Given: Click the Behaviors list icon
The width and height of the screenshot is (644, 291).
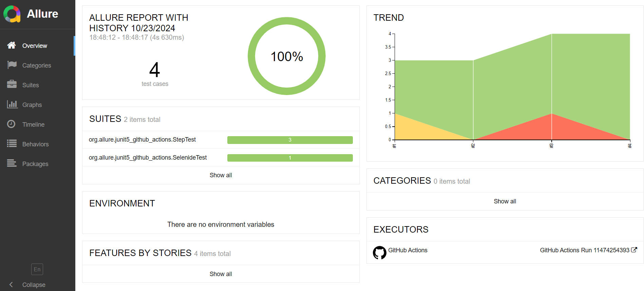Looking at the screenshot, I should point(12,144).
